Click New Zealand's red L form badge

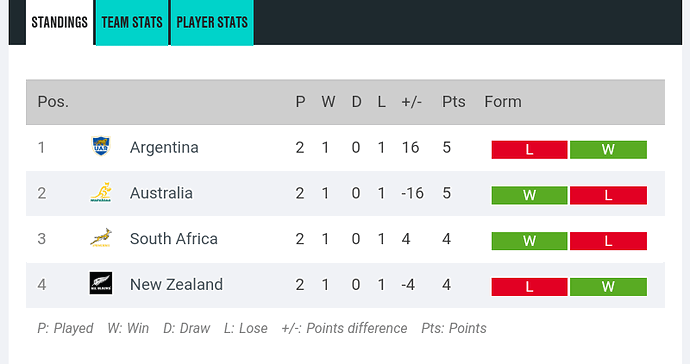point(529,287)
